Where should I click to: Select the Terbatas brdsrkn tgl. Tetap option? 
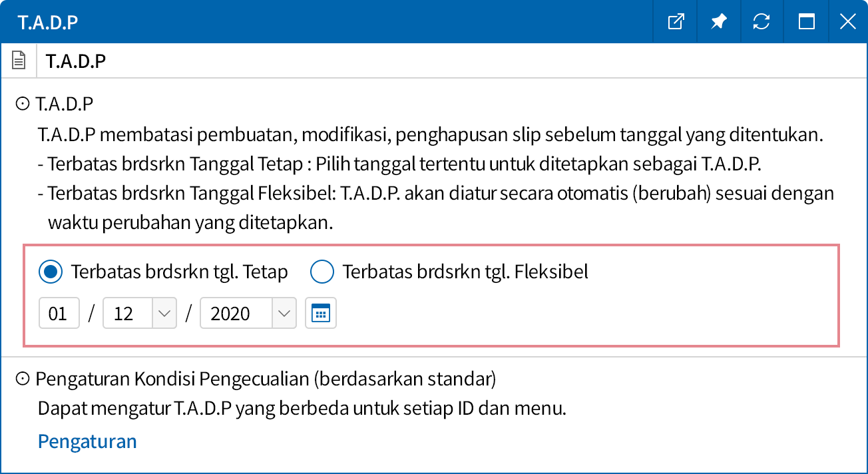(x=51, y=272)
